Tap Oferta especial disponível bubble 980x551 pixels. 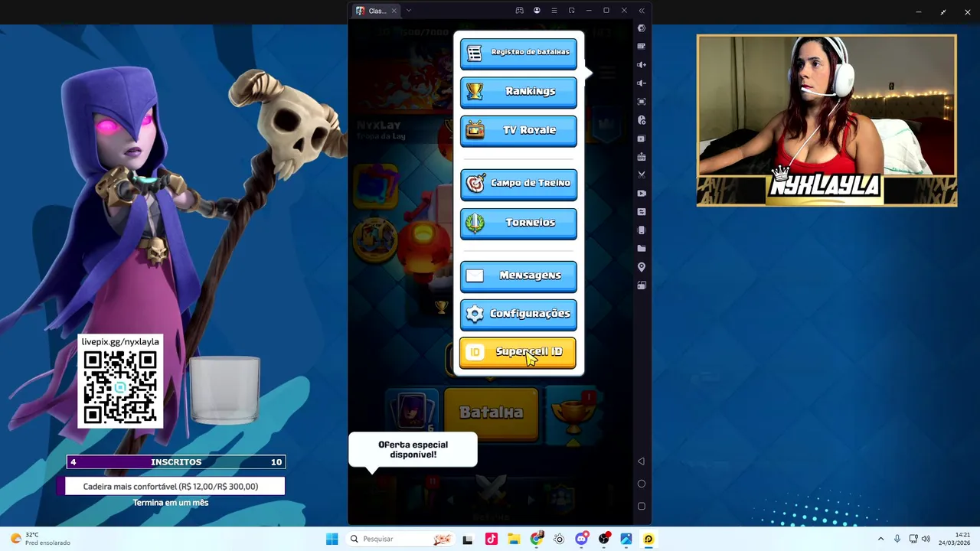(x=413, y=449)
